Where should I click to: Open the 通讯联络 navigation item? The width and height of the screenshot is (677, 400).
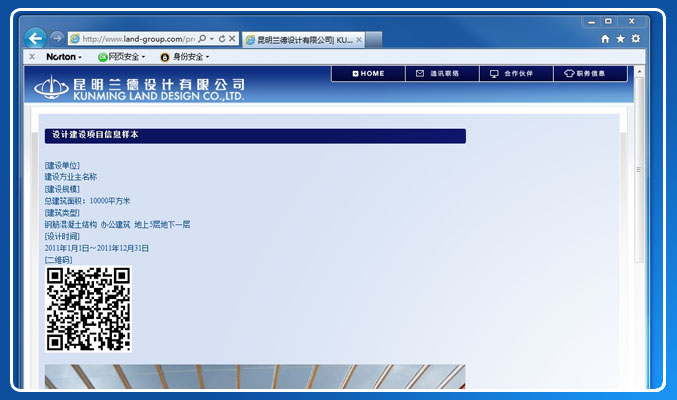click(443, 73)
